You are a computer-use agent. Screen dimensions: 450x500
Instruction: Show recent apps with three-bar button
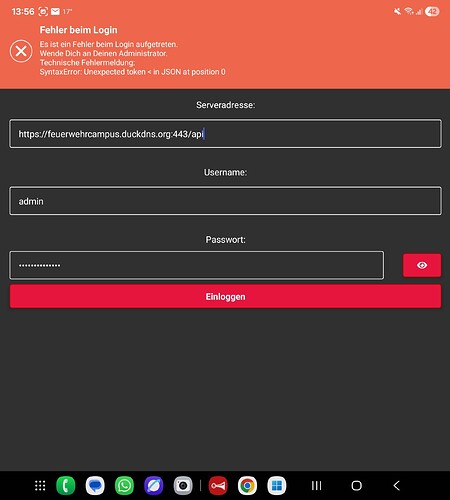tap(316, 486)
